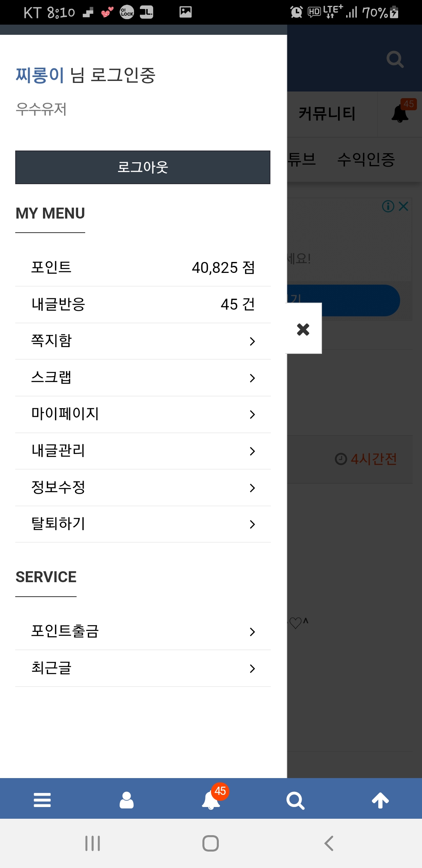Tap the ad info icon

(x=388, y=206)
